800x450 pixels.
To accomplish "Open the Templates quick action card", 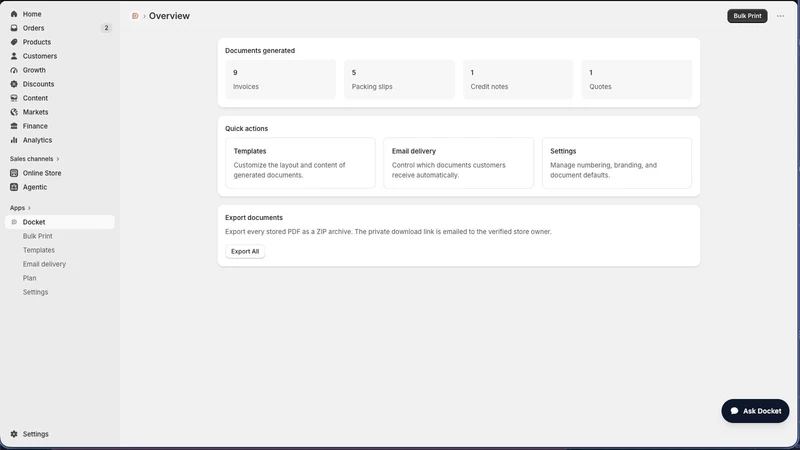I will coord(300,163).
